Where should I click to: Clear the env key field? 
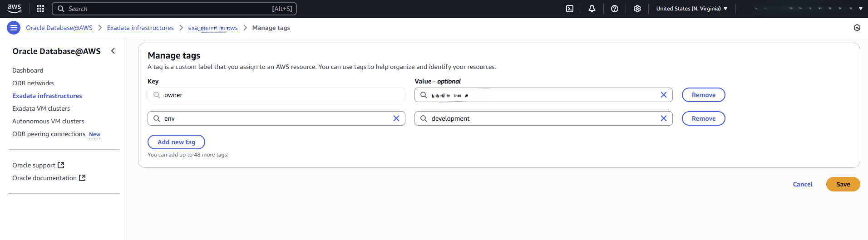click(x=396, y=118)
